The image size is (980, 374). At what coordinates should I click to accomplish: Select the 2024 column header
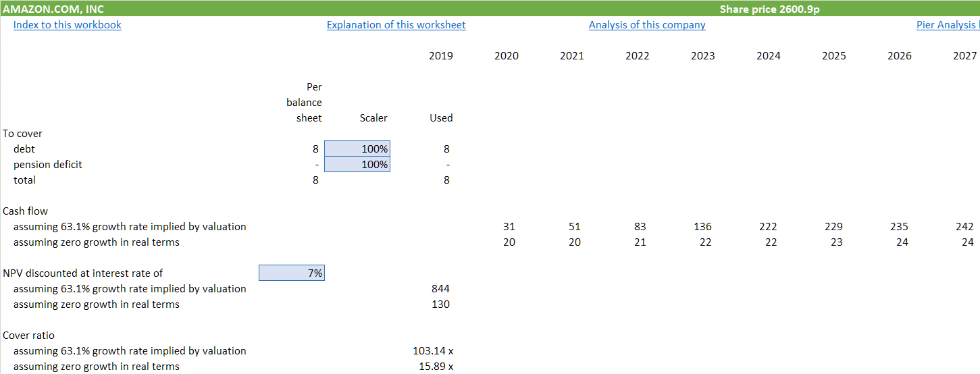tap(769, 56)
